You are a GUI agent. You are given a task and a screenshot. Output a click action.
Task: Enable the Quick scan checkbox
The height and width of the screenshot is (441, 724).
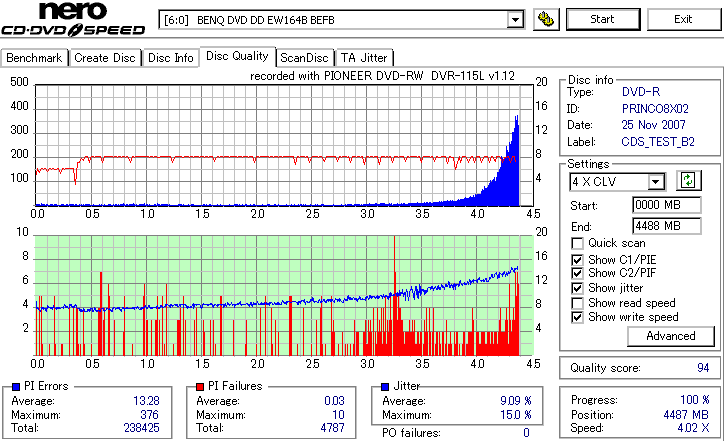[577, 243]
